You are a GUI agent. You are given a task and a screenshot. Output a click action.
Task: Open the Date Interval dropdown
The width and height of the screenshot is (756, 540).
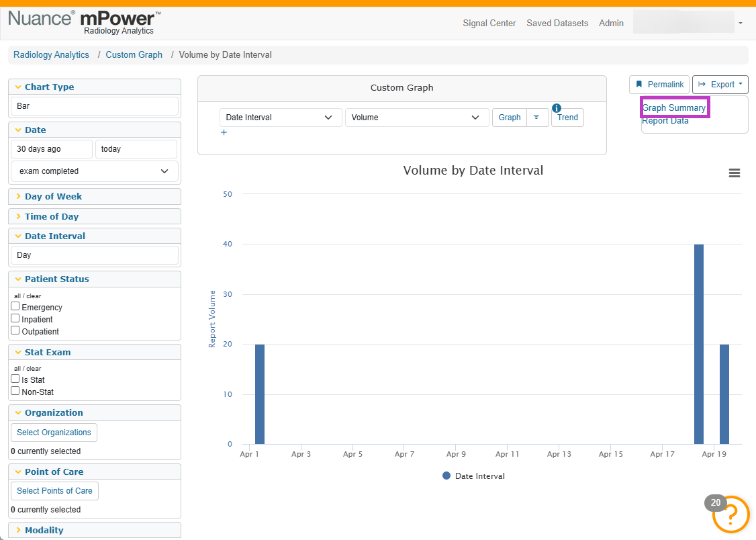[x=281, y=117]
